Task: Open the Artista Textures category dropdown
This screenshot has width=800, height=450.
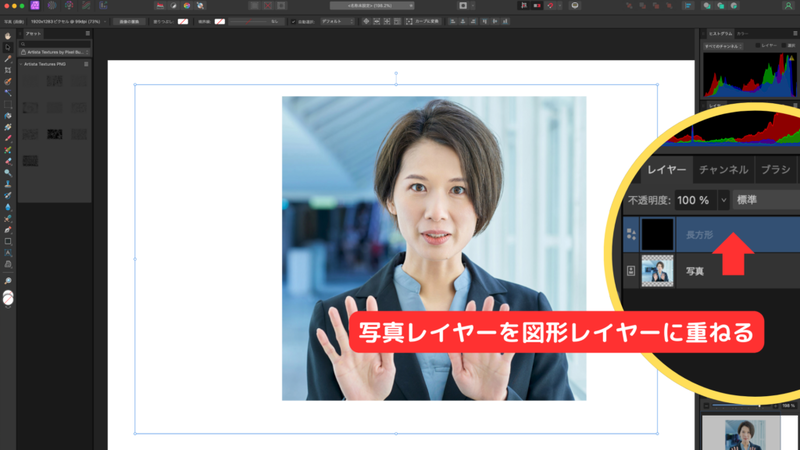Action: click(55, 52)
